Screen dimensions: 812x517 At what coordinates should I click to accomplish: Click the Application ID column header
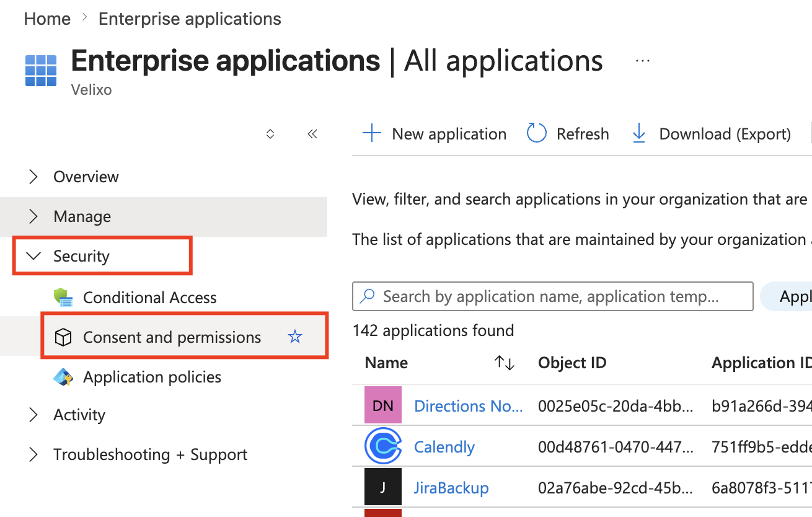click(x=761, y=363)
